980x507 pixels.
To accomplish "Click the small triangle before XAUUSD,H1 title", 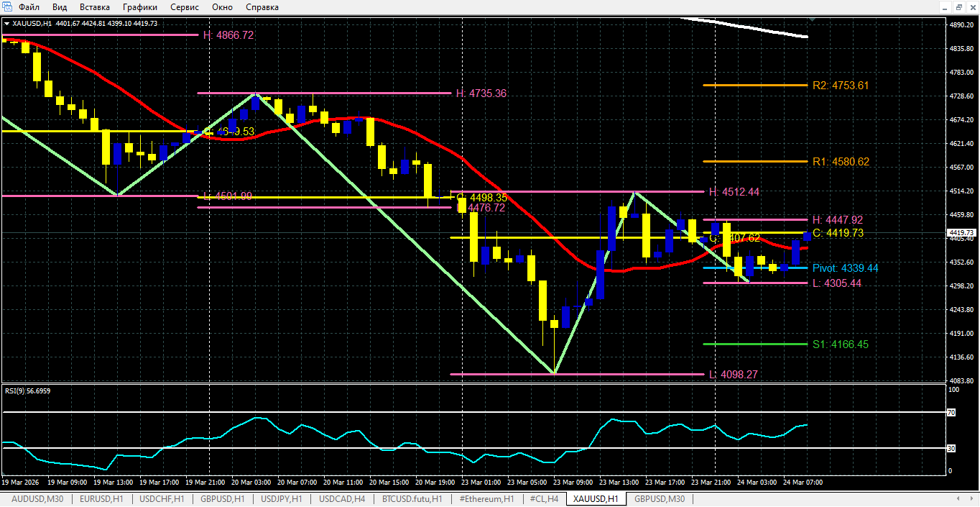I will (x=6, y=23).
